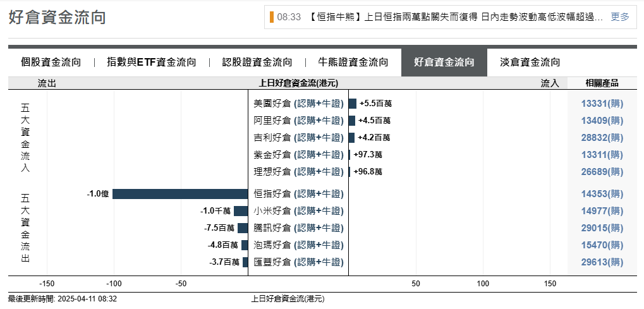The width and height of the screenshot is (644, 309).
Task: Click the orange news marker icon
Action: (272, 17)
